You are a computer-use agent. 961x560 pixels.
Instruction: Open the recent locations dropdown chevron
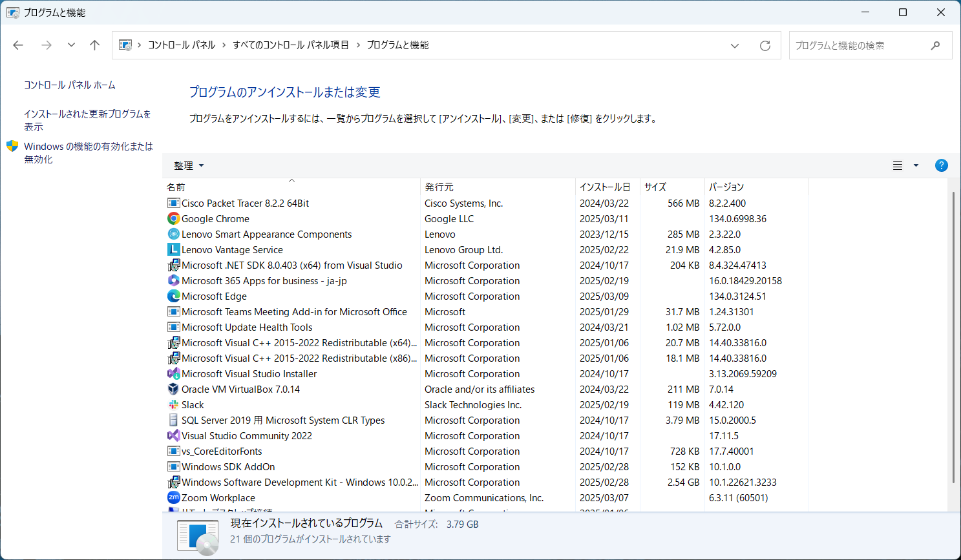pos(71,45)
